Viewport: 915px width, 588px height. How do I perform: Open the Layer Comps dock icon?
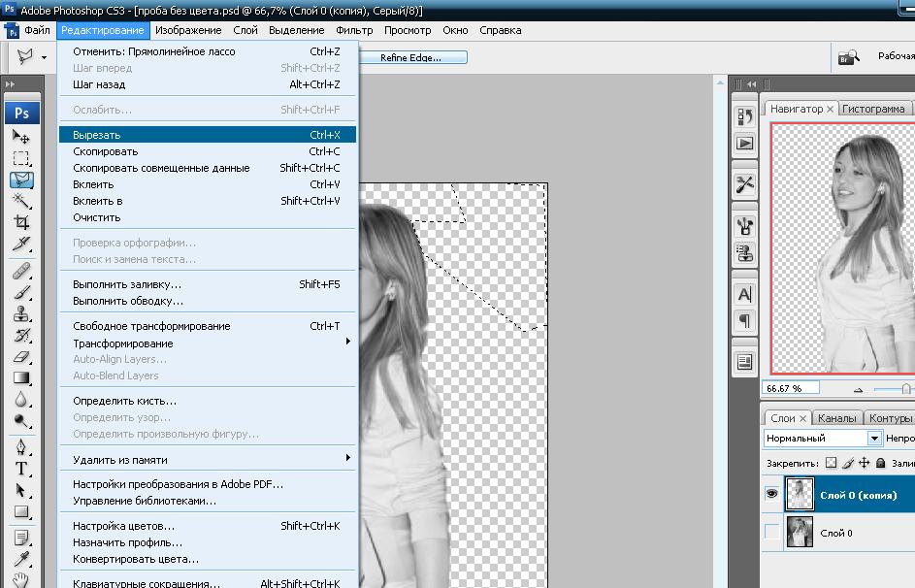click(744, 362)
